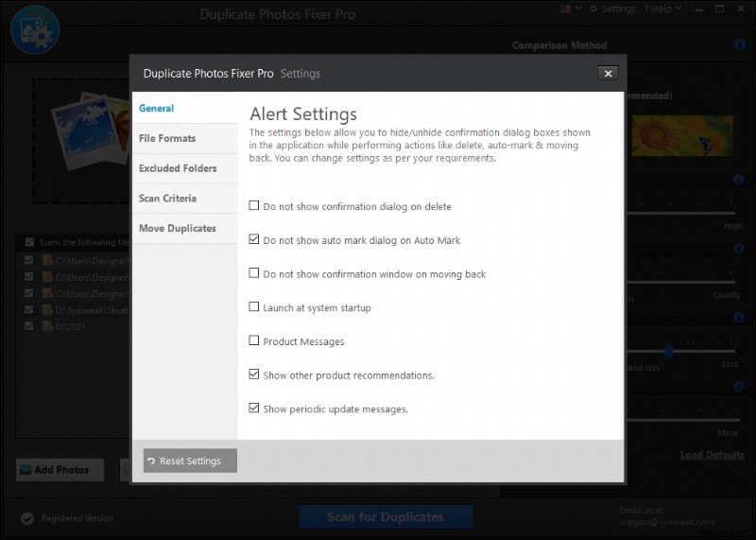Toggle the 'Scans the following' header checkbox
The width and height of the screenshot is (756, 540).
[x=29, y=242]
